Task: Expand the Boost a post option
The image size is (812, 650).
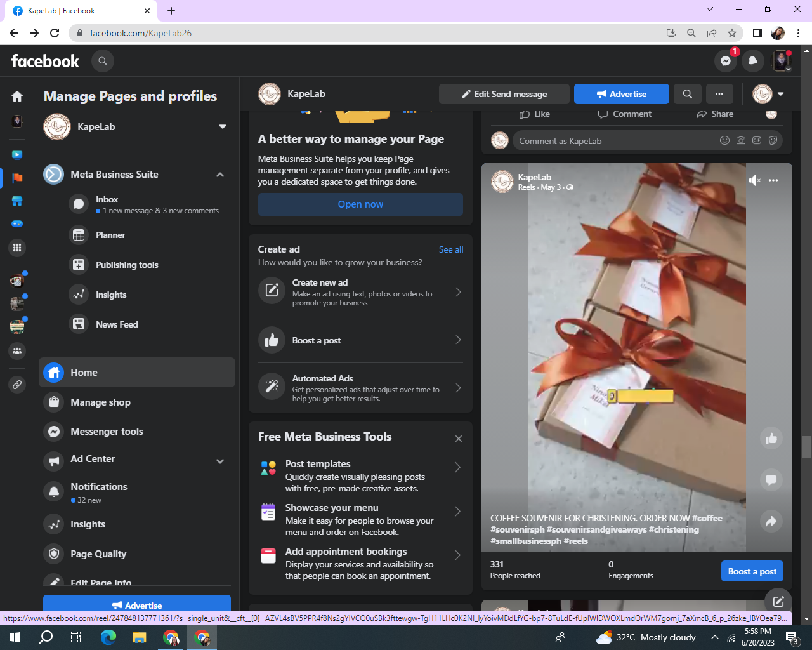Action: (x=459, y=340)
